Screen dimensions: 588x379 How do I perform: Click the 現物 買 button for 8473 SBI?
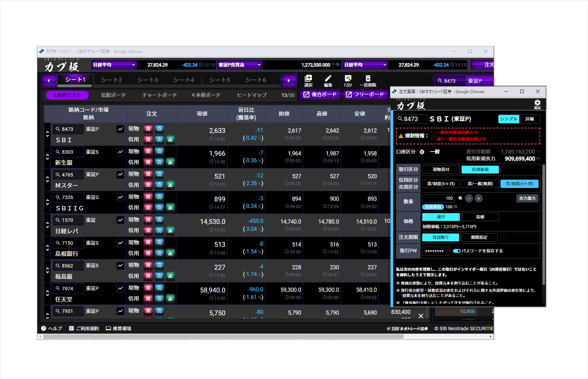148,129
